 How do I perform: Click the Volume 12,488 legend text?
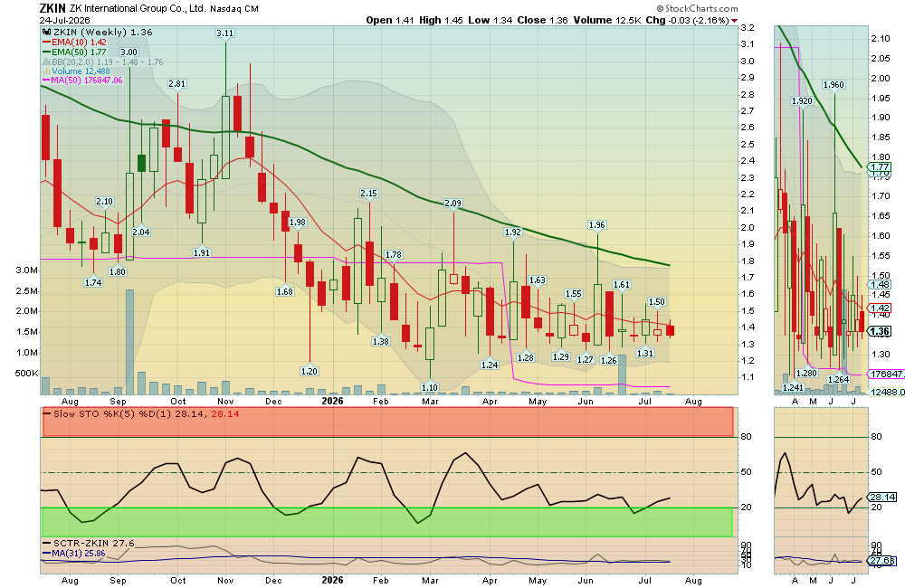pyautogui.click(x=81, y=71)
